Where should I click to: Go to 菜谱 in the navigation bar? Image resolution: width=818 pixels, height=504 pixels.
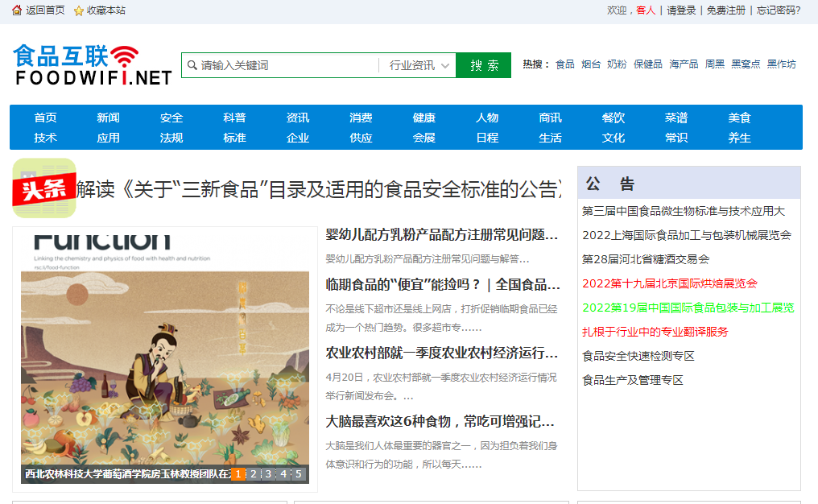(676, 118)
